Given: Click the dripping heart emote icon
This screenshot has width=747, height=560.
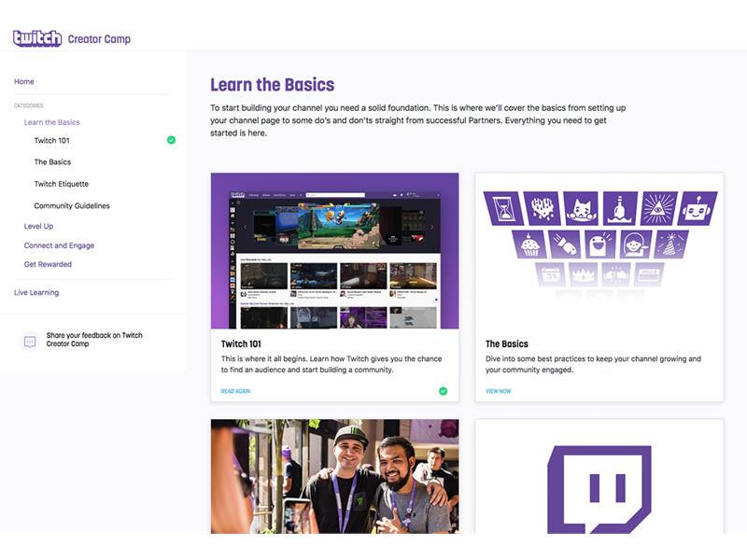Looking at the screenshot, I should click(x=543, y=208).
